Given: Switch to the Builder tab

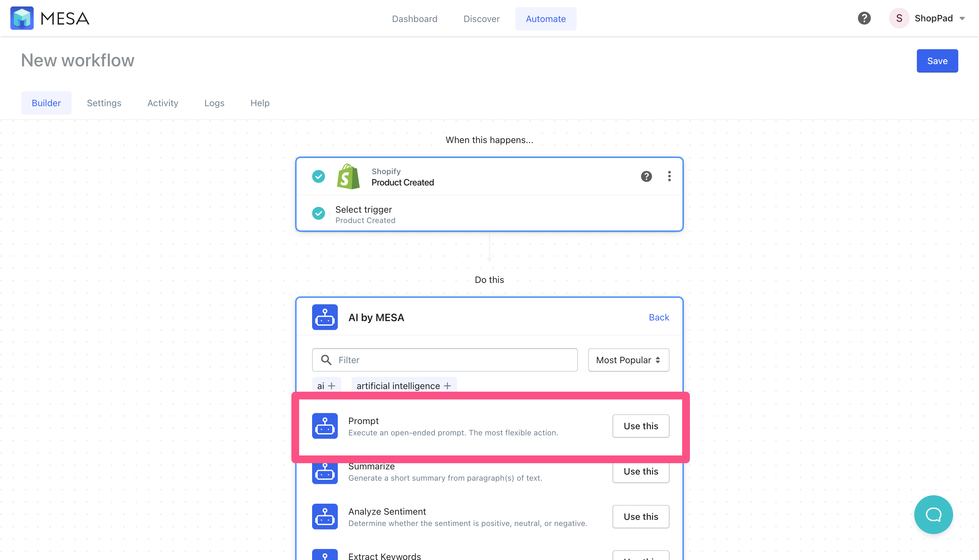Looking at the screenshot, I should coord(46,103).
